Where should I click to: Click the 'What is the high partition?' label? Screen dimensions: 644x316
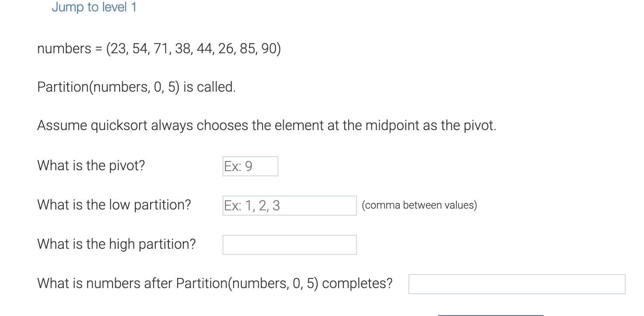(116, 244)
